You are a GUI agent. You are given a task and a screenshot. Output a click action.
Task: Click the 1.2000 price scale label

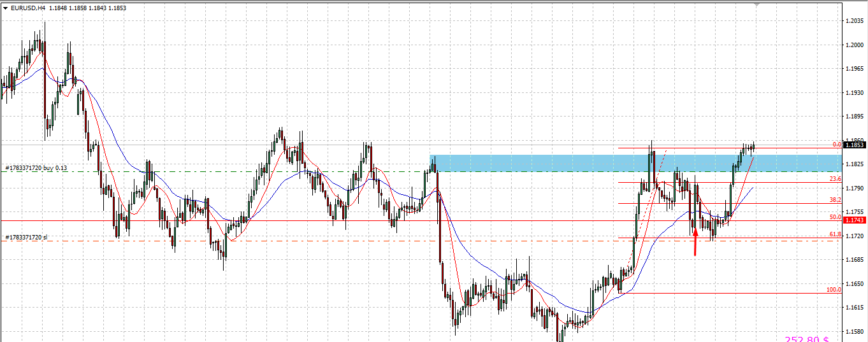tap(854, 45)
